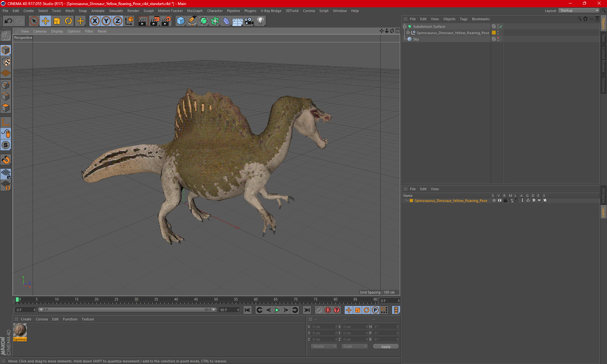Add a Light object
Screen dimensions: 607x364
[260, 21]
